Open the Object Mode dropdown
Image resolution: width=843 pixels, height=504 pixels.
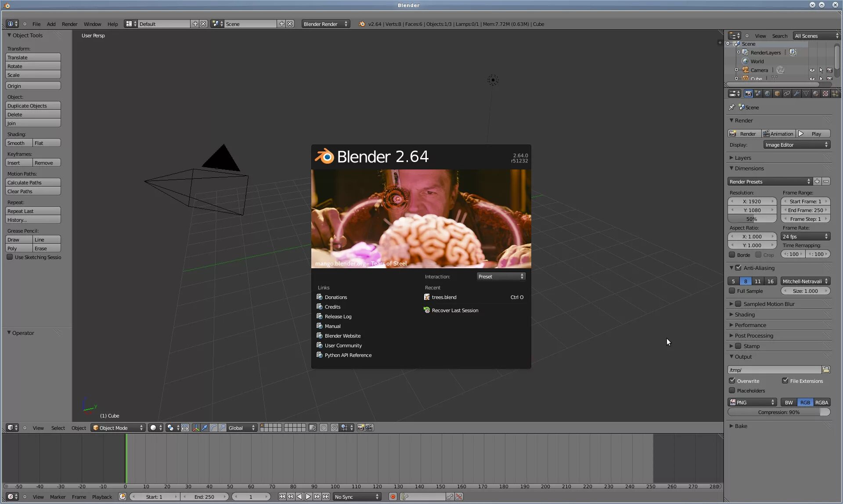[118, 428]
